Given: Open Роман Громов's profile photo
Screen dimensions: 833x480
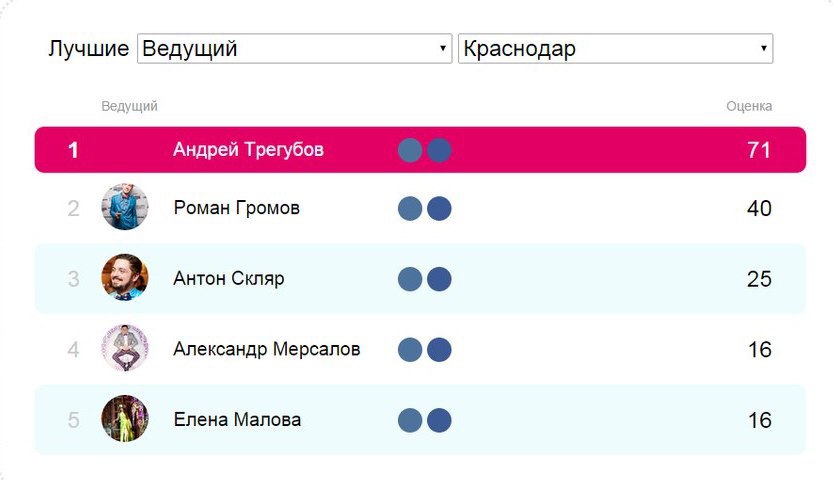Looking at the screenshot, I should tap(125, 208).
